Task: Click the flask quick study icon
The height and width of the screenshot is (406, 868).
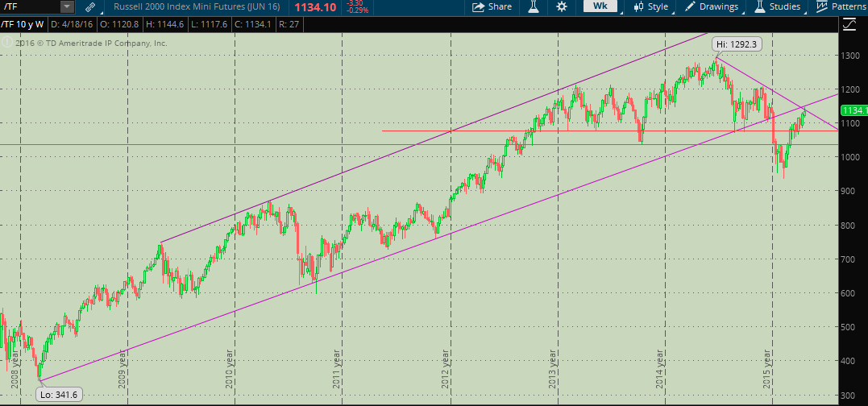Action: 534,6
